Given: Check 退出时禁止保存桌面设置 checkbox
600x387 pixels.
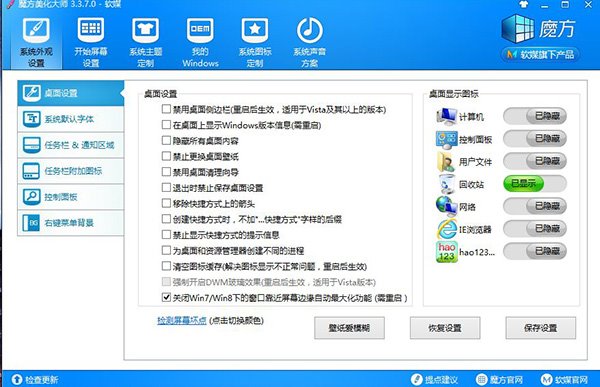Looking at the screenshot, I should (166, 188).
